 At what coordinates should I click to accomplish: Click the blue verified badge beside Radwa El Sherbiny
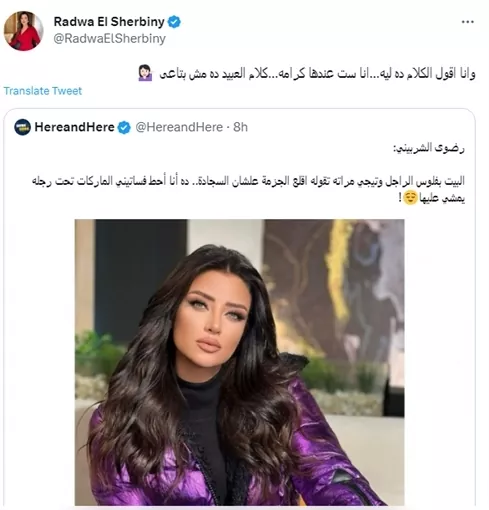(x=174, y=22)
